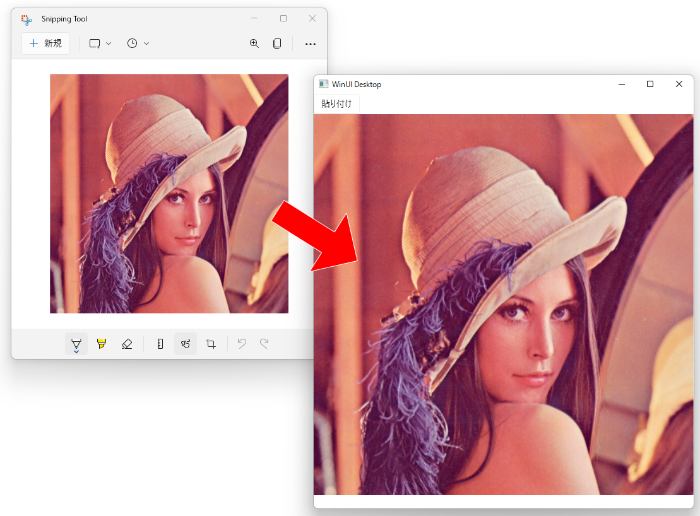The height and width of the screenshot is (516, 700).
Task: Click the delay timer clock icon
Action: click(132, 43)
